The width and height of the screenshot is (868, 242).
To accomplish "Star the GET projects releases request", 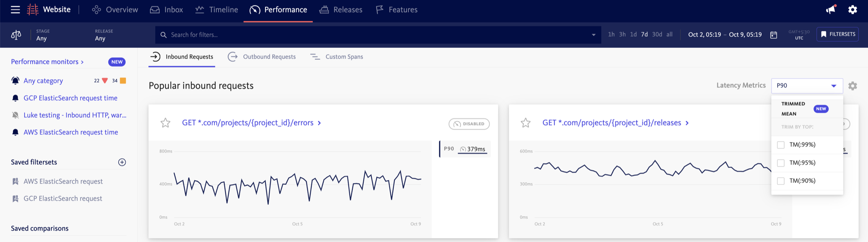I will point(526,123).
